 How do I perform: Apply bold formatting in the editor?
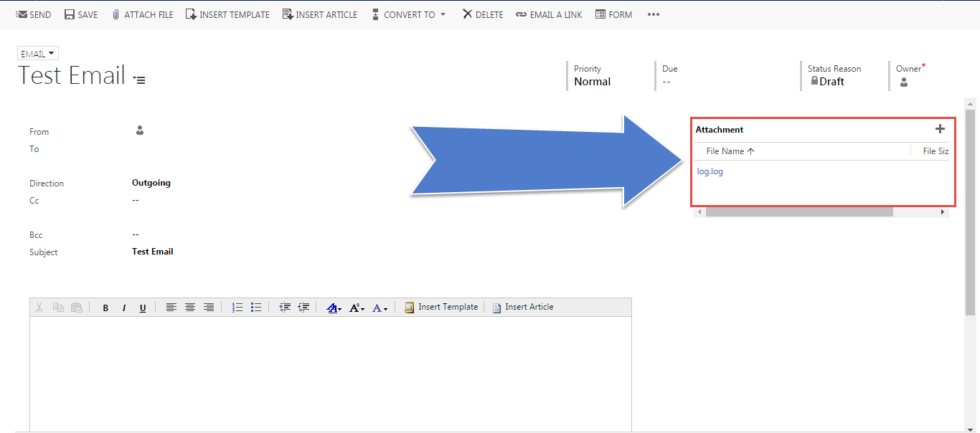click(x=105, y=307)
